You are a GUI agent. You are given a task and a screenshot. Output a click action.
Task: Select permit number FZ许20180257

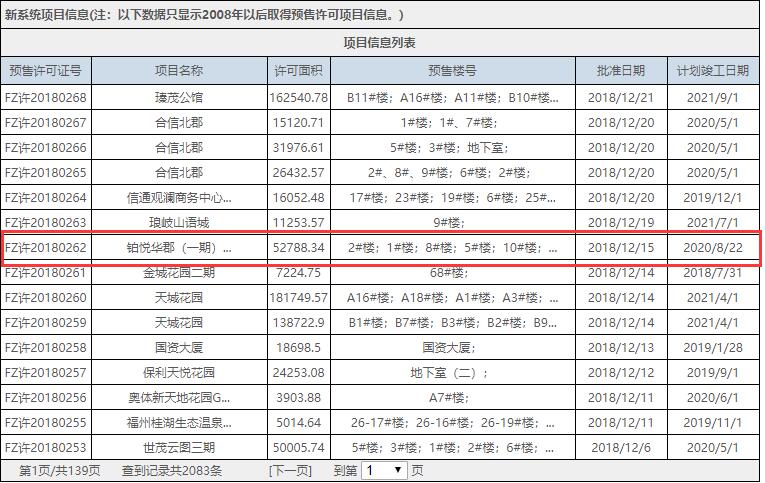coord(45,373)
